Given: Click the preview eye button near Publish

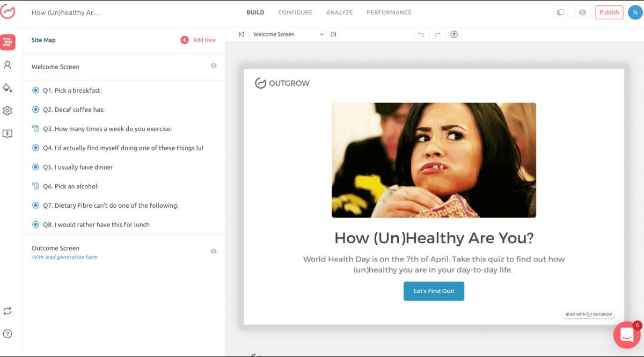Looking at the screenshot, I should (x=582, y=12).
